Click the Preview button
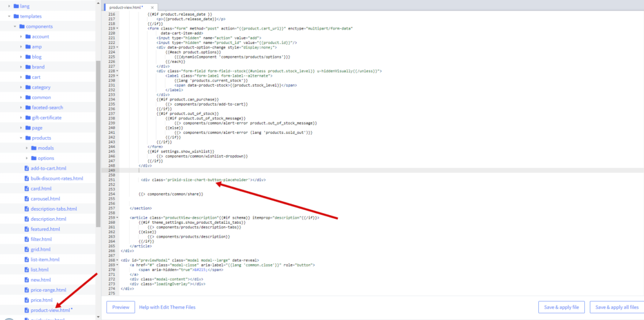 coord(121,307)
